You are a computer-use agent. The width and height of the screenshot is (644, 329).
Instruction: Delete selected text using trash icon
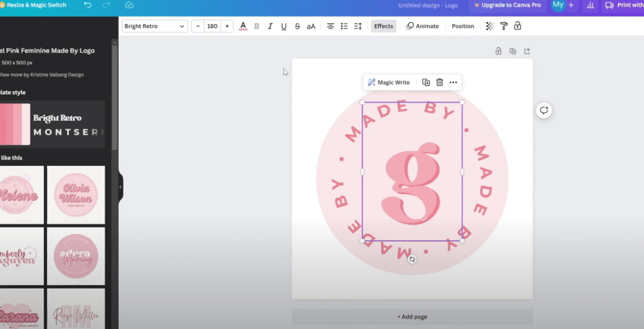(x=439, y=83)
